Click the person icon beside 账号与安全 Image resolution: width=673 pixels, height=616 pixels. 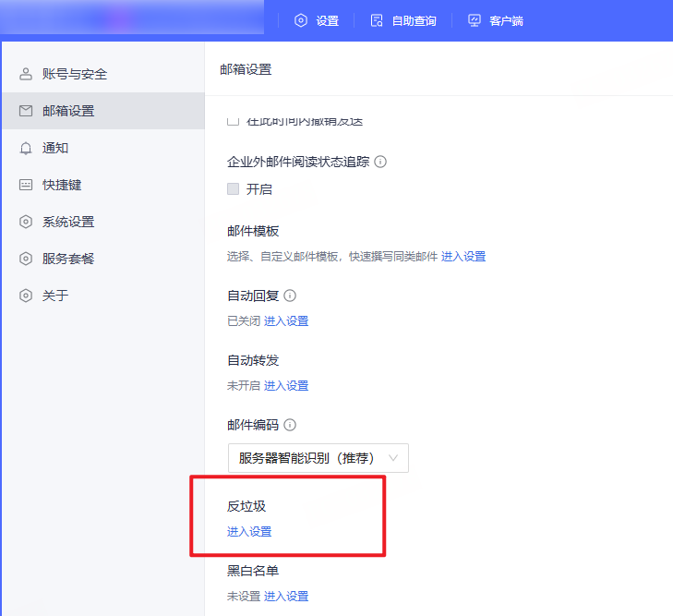pos(26,74)
